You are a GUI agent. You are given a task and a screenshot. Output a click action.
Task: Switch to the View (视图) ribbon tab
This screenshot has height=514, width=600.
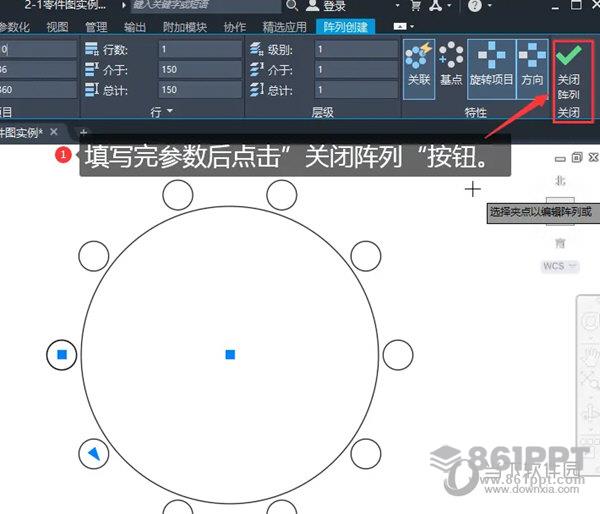[58, 27]
